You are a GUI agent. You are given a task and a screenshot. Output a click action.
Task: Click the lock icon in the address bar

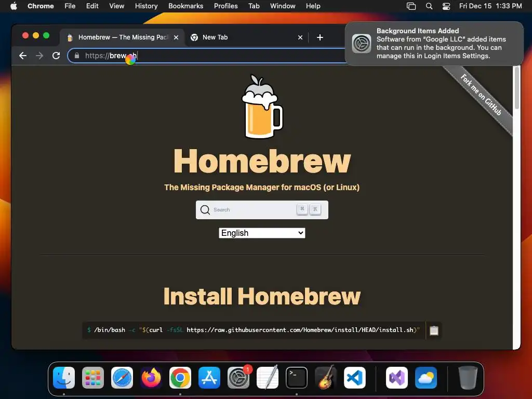tap(77, 56)
